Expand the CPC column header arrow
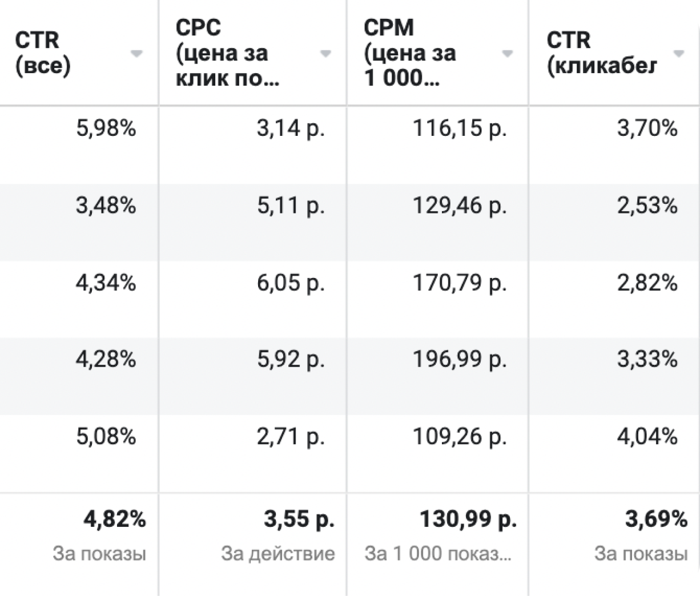Viewport: 700px width, 596px height. point(325,54)
